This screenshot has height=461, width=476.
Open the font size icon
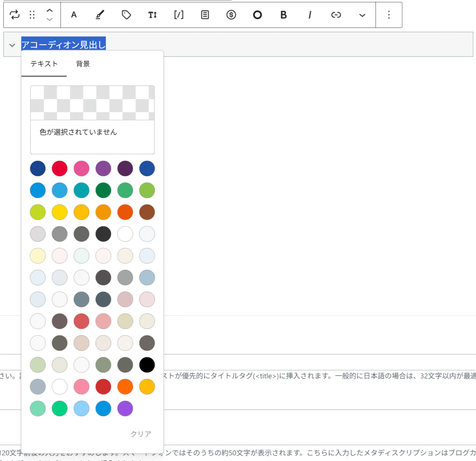click(152, 15)
